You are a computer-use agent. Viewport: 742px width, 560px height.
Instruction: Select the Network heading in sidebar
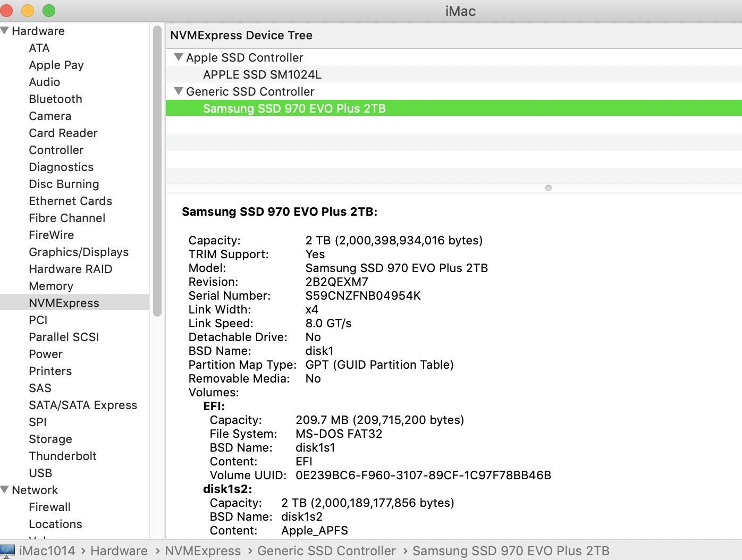tap(35, 490)
